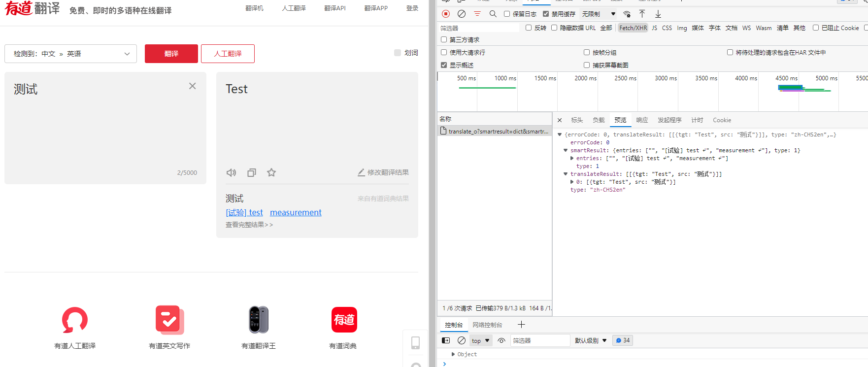Switch to 发起程序 tab
The width and height of the screenshot is (868, 367).
point(669,120)
